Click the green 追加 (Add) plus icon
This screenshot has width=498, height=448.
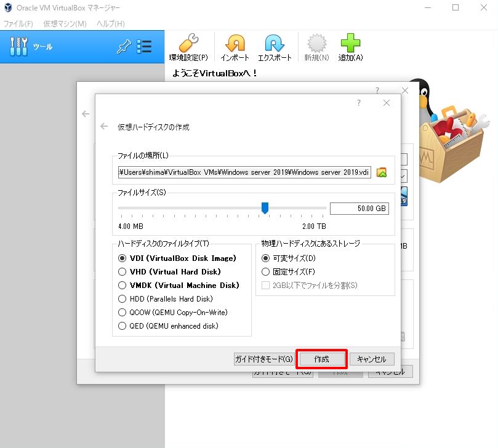click(350, 43)
